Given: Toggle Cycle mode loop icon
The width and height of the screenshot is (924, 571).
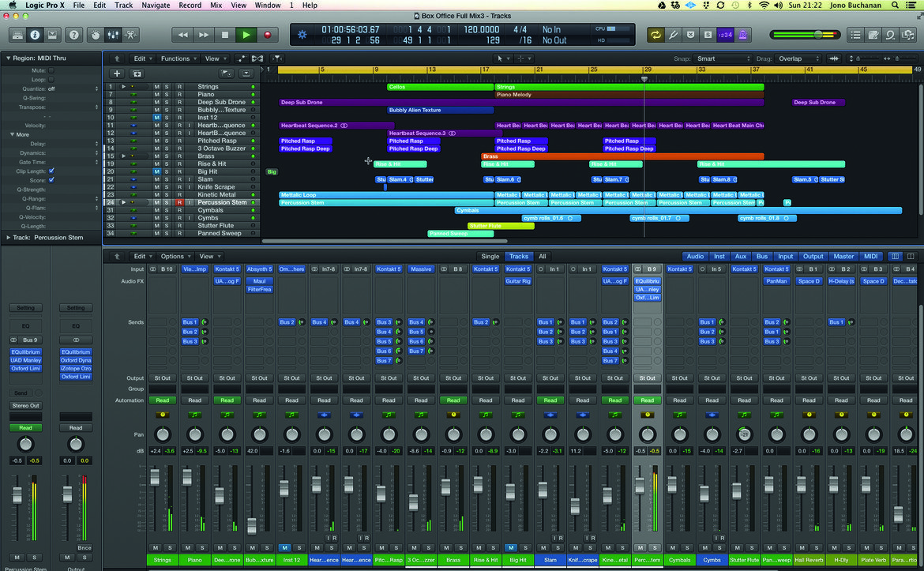Looking at the screenshot, I should (655, 35).
